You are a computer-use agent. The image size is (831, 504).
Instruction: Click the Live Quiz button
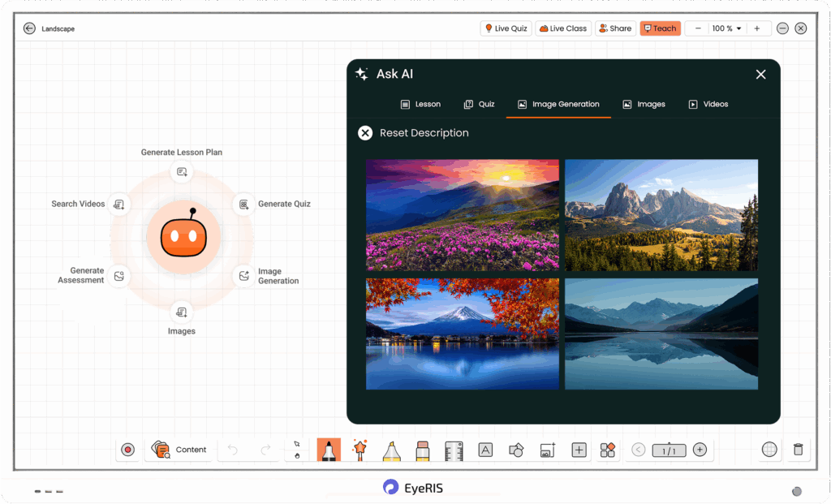tap(506, 28)
